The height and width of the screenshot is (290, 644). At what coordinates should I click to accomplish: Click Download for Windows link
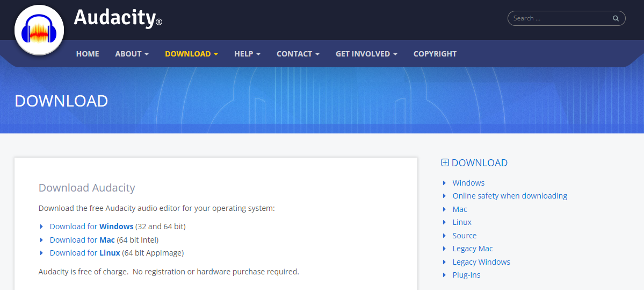(x=92, y=226)
